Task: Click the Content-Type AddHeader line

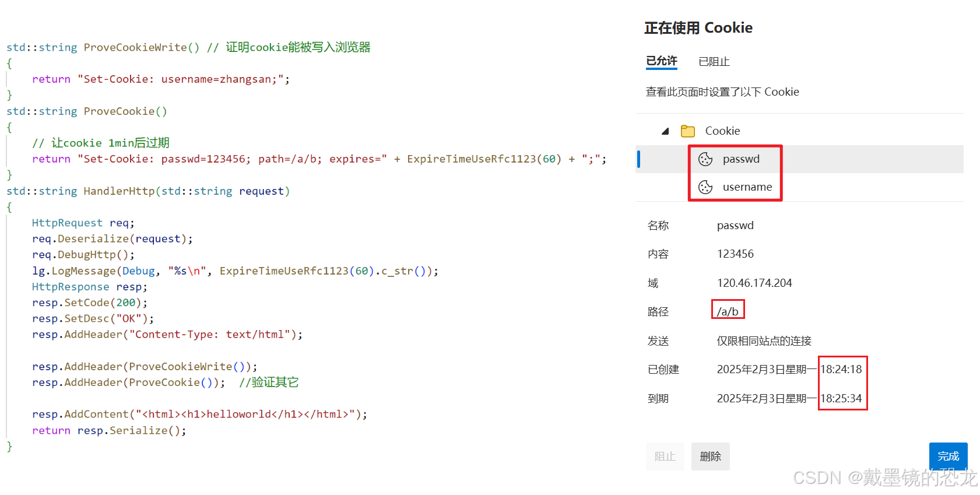Action: (x=167, y=335)
